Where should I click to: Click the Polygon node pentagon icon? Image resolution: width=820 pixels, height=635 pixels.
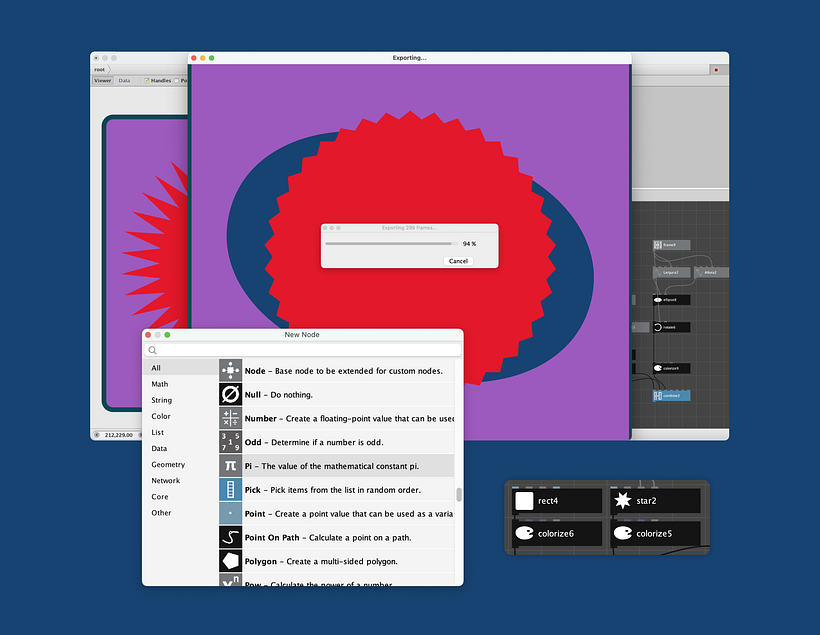pos(230,561)
